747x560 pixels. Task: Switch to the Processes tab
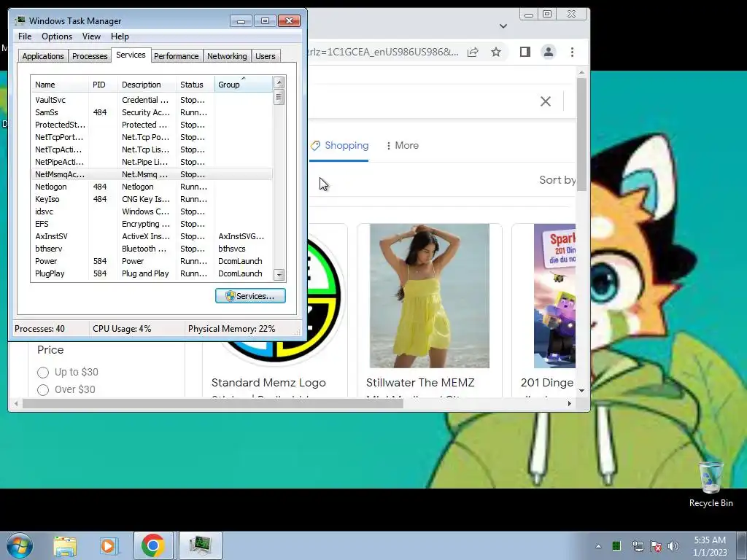[x=90, y=56]
